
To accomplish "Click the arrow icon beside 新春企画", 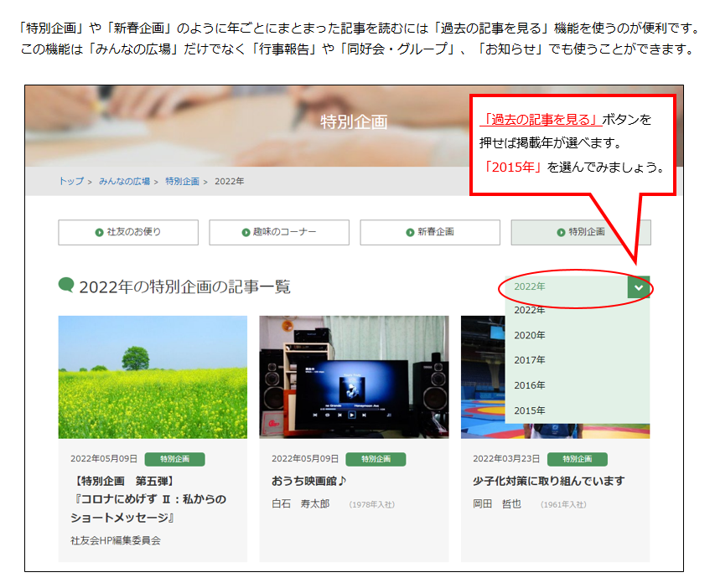I will pyautogui.click(x=410, y=233).
